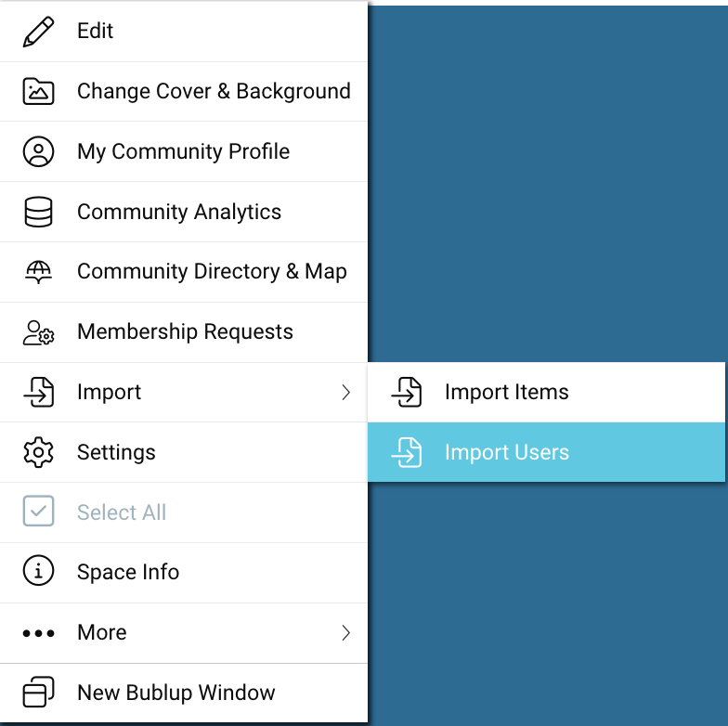
Task: Click the user-gear icon for Membership Requests
Action: tap(38, 332)
